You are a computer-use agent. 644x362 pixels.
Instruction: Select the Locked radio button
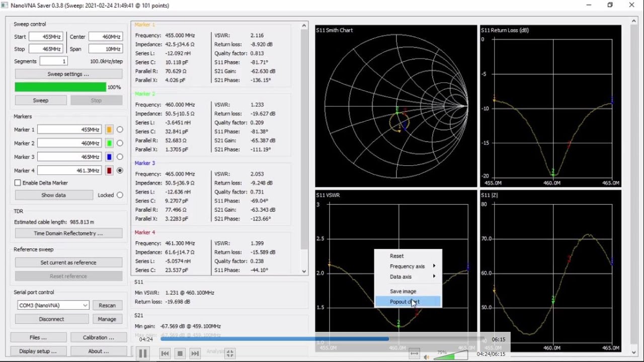click(x=120, y=195)
